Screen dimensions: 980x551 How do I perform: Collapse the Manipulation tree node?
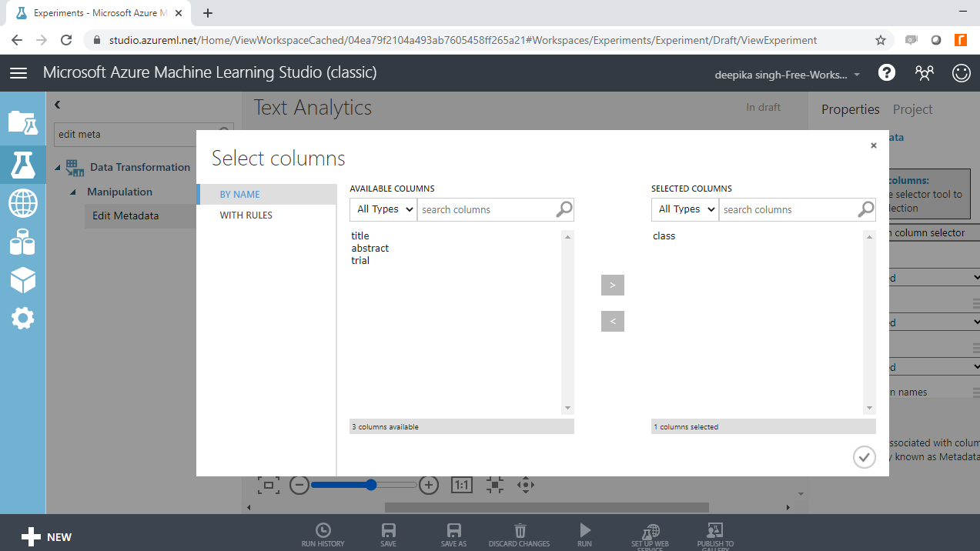(x=74, y=192)
